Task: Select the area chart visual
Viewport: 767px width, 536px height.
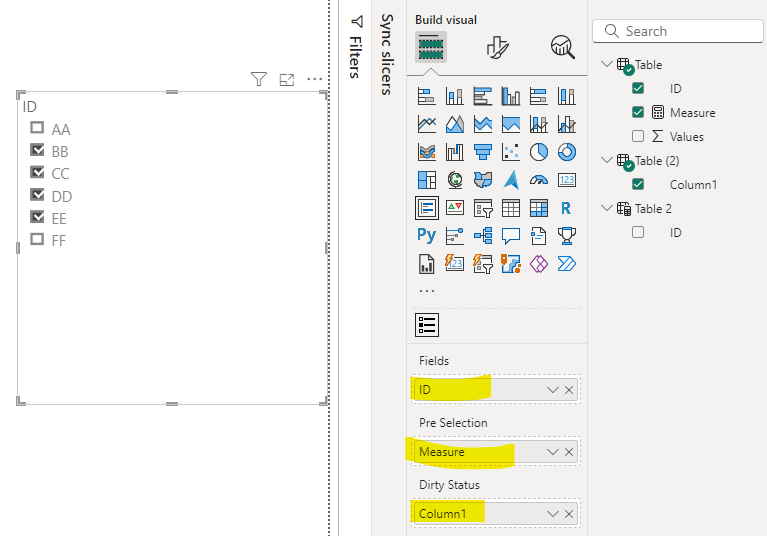Action: (455, 124)
